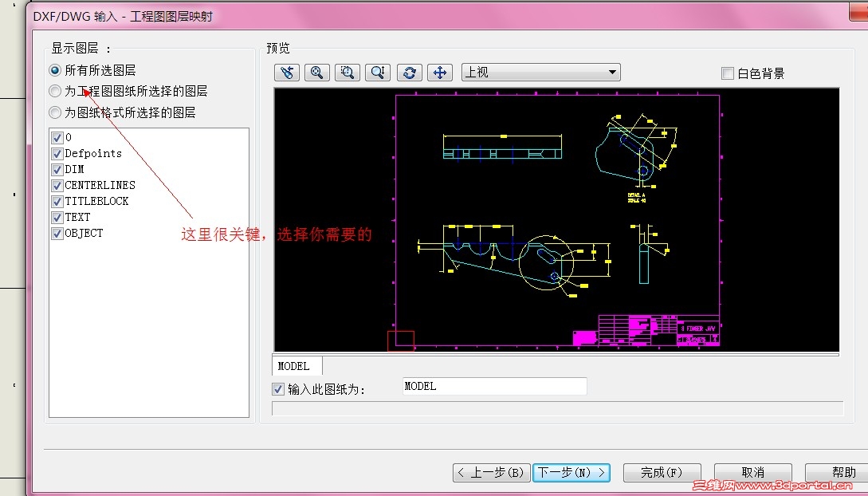Screen dimensions: 868x496
Task: Open the 上视 view orientation dropdown
Action: click(541, 73)
